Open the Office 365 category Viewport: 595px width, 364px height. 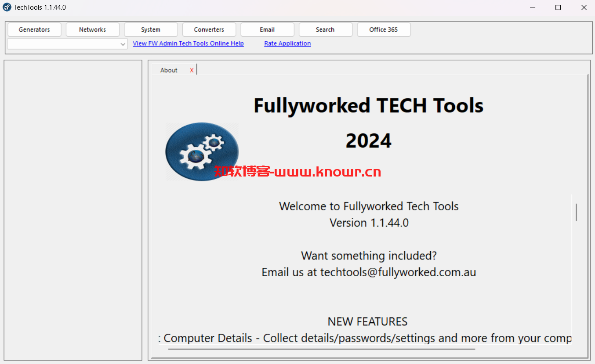coord(384,30)
